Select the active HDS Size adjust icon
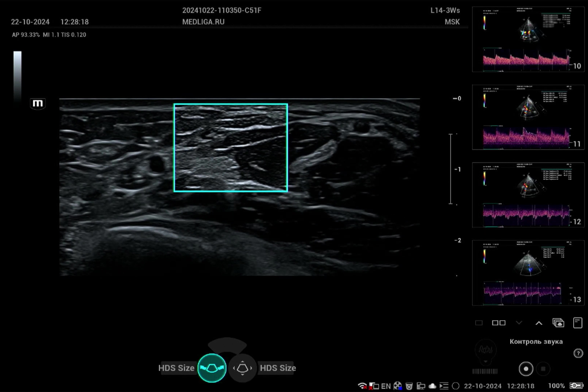This screenshot has height=392, width=588. (212, 368)
